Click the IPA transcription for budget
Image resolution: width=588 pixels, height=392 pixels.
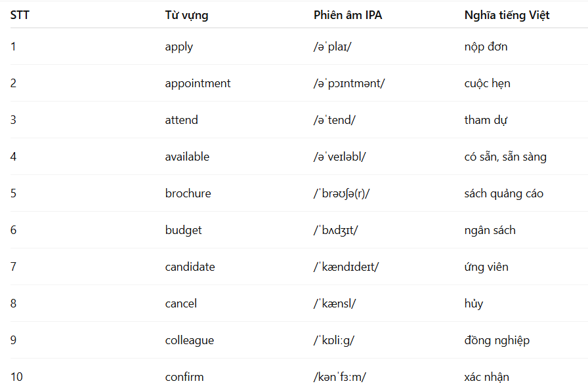(335, 230)
